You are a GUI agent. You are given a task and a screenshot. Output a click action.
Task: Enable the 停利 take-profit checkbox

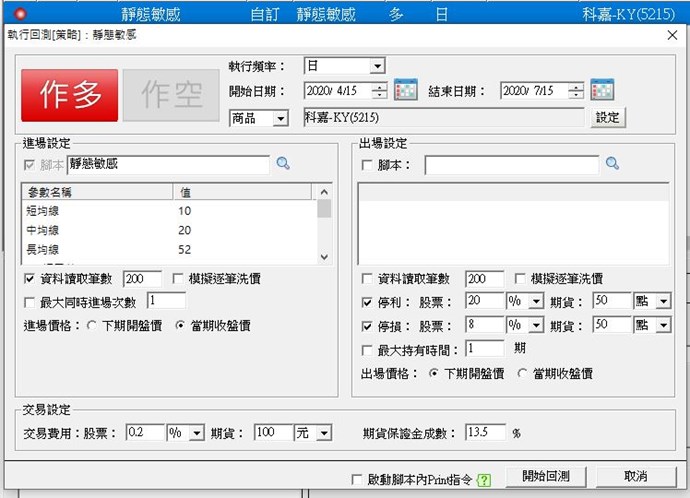tap(366, 301)
